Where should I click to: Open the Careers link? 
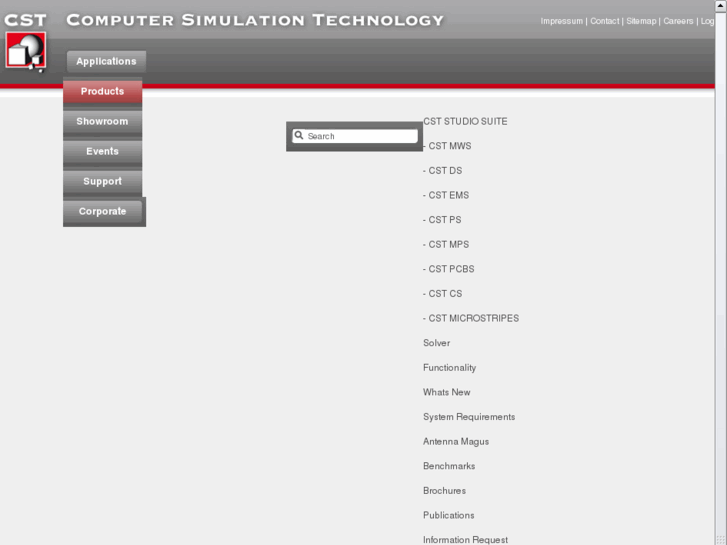tap(678, 21)
